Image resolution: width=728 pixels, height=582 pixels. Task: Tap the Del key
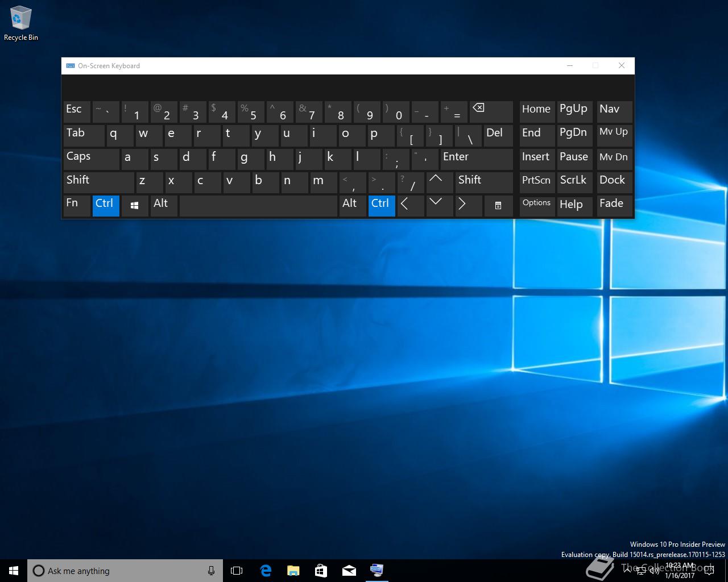tap(498, 135)
